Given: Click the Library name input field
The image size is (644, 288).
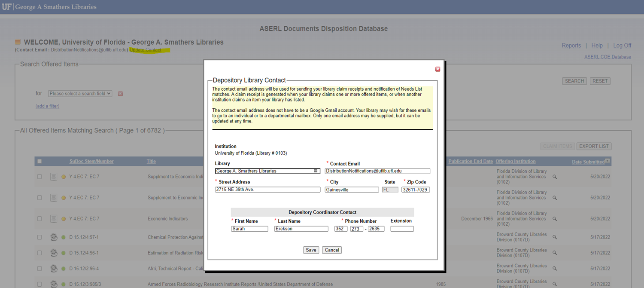Looking at the screenshot, I should (267, 171).
